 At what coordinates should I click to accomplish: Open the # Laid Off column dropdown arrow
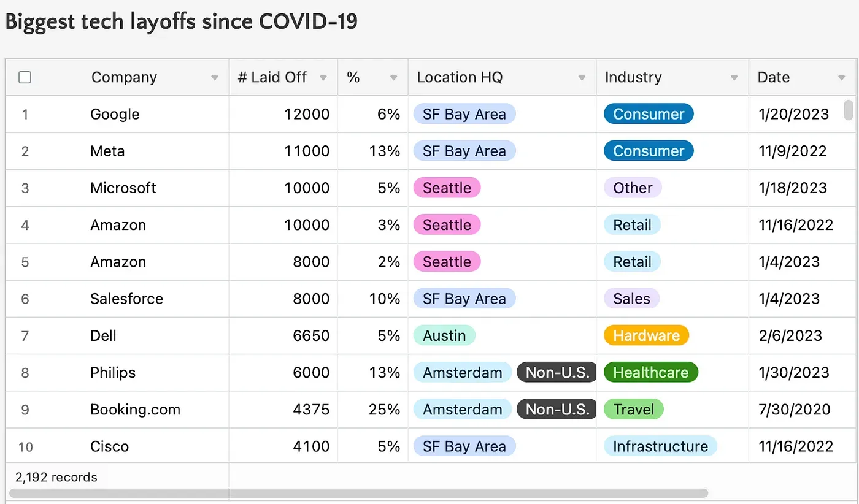(323, 78)
